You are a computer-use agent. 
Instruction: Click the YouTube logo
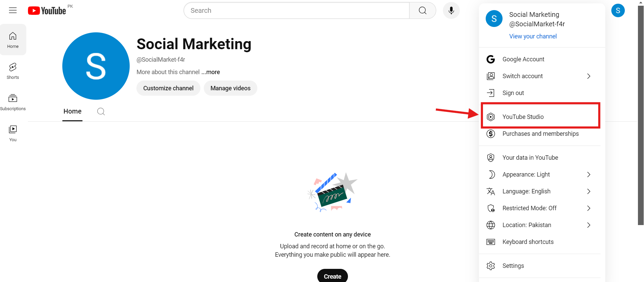click(x=47, y=11)
